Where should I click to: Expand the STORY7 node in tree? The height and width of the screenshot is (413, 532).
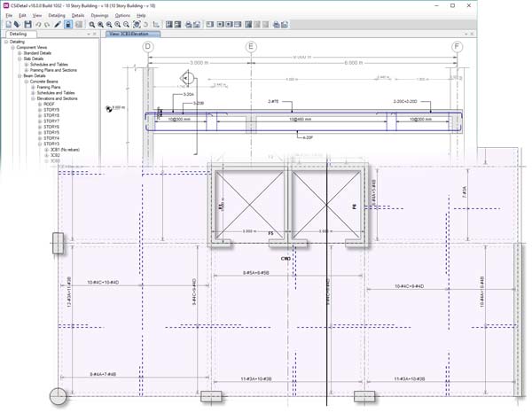39,121
